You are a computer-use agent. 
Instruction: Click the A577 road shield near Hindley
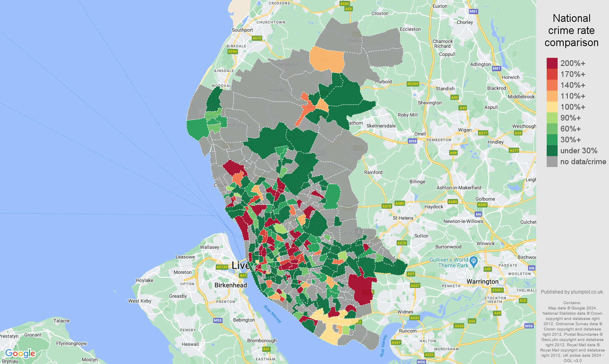[x=514, y=150]
